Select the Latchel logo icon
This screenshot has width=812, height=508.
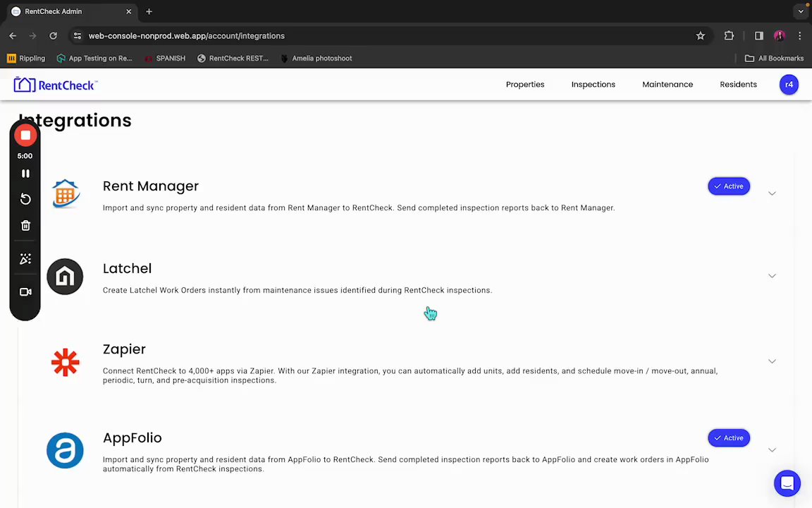(x=65, y=277)
